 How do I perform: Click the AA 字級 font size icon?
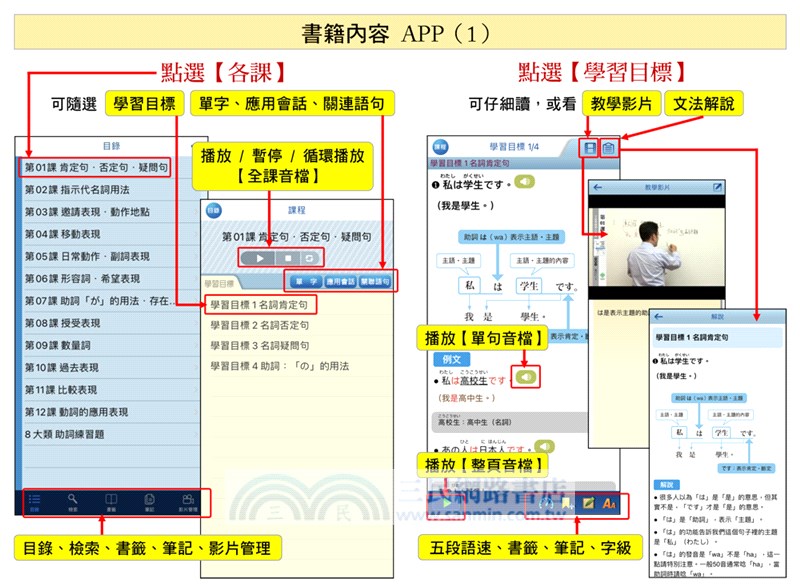[x=609, y=504]
